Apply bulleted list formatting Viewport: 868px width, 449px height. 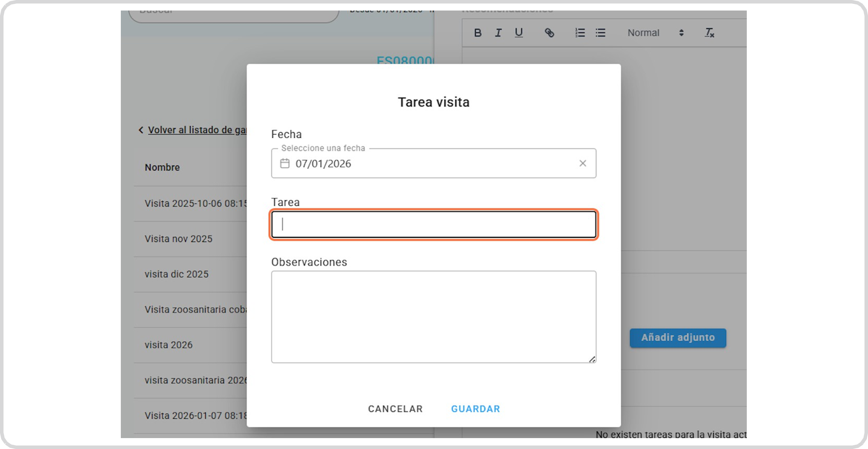(x=600, y=33)
